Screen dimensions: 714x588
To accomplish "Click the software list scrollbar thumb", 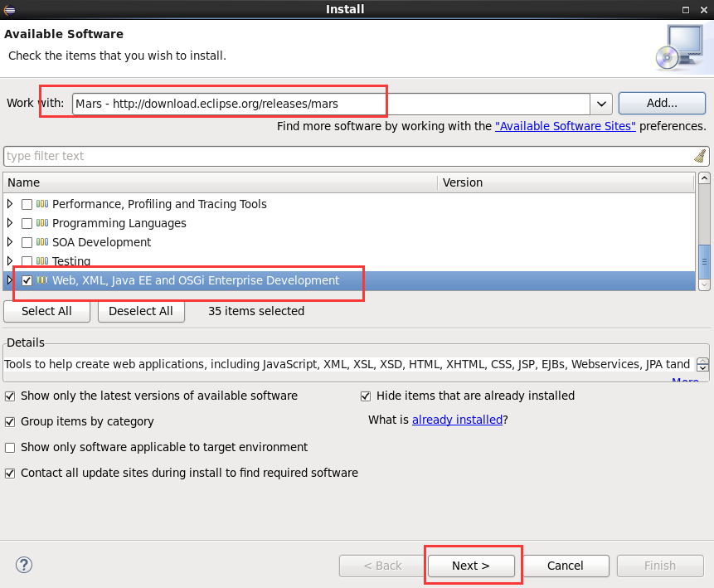I will click(704, 261).
